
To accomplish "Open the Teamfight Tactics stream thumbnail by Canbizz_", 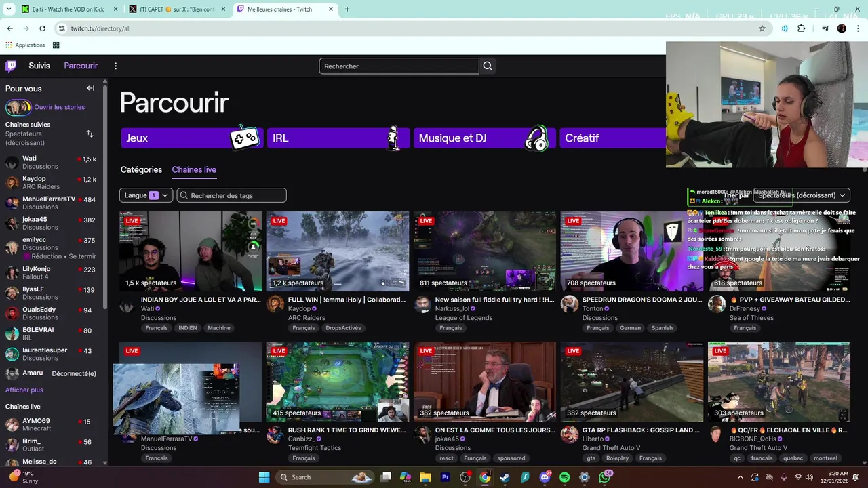I will [338, 382].
